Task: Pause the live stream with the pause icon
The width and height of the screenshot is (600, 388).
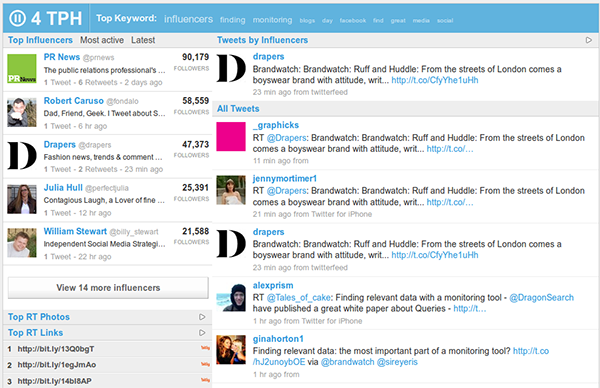Action: pyautogui.click(x=17, y=18)
